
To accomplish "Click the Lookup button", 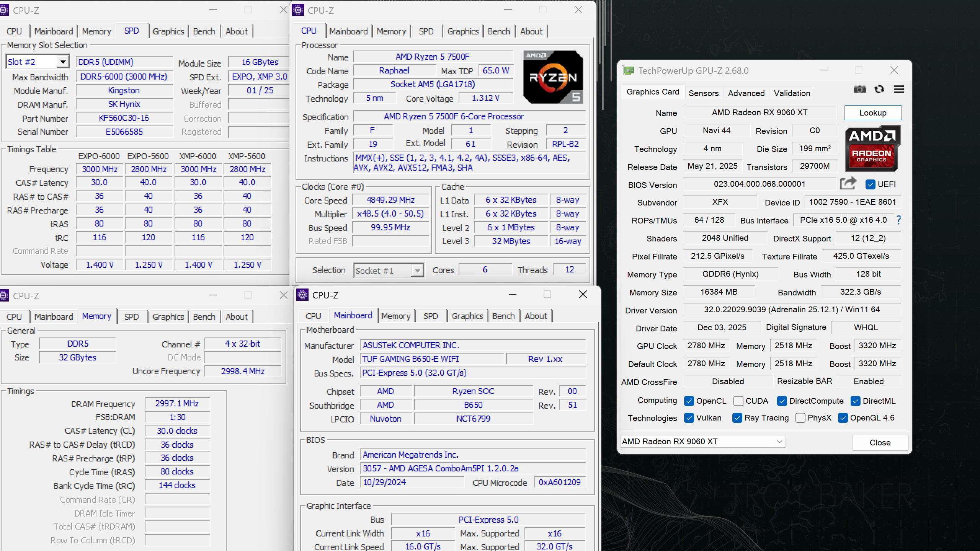I will coord(872,113).
